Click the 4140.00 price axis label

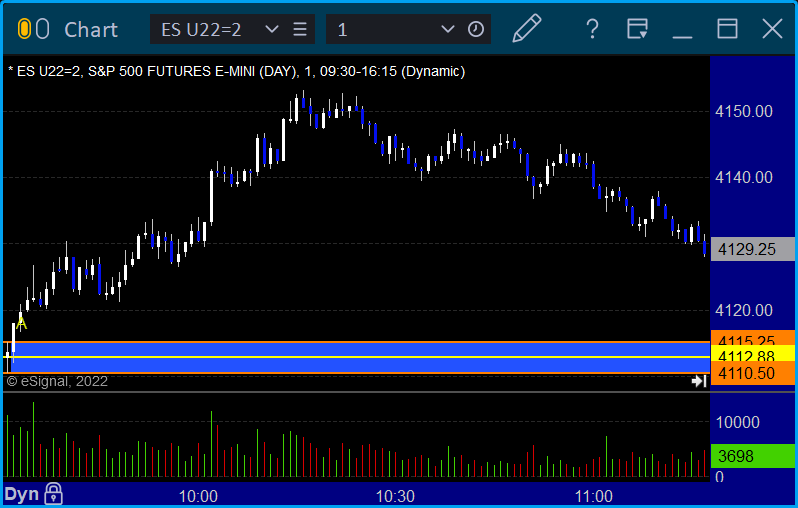pos(744,178)
